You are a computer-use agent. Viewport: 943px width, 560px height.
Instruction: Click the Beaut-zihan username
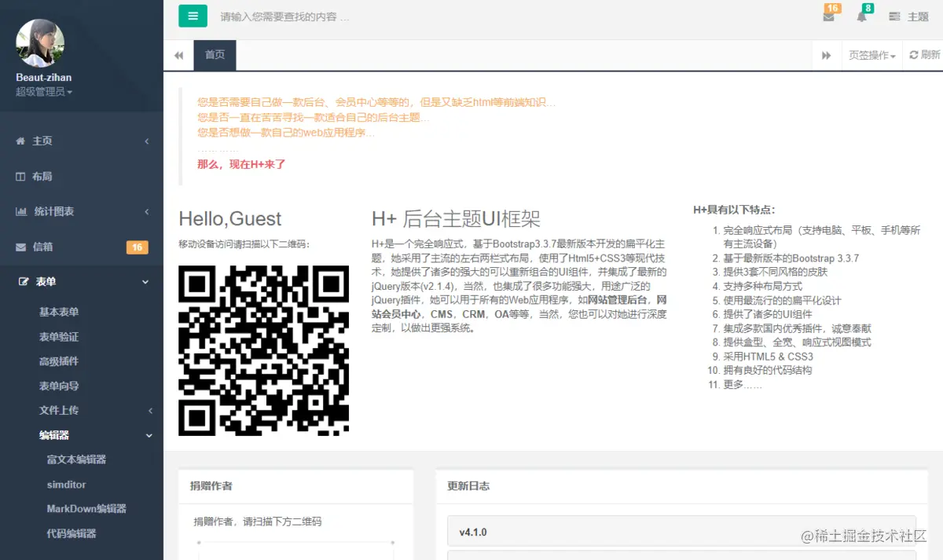click(44, 78)
